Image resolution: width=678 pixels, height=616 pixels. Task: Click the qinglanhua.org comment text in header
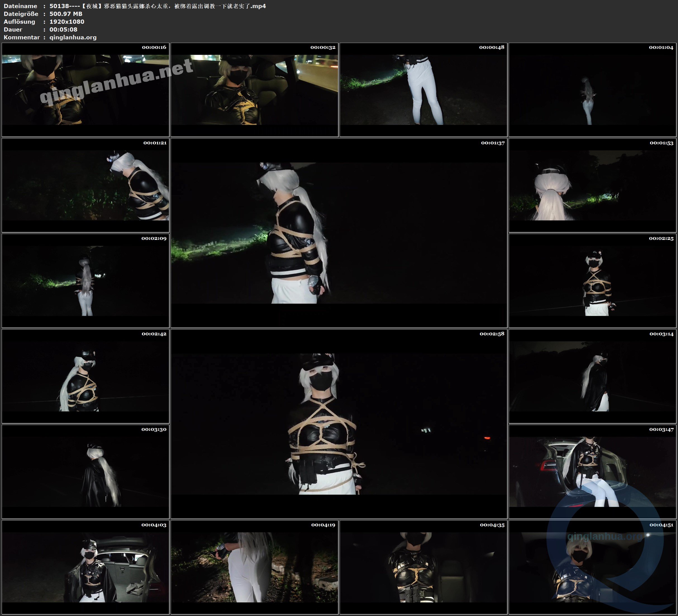[73, 37]
